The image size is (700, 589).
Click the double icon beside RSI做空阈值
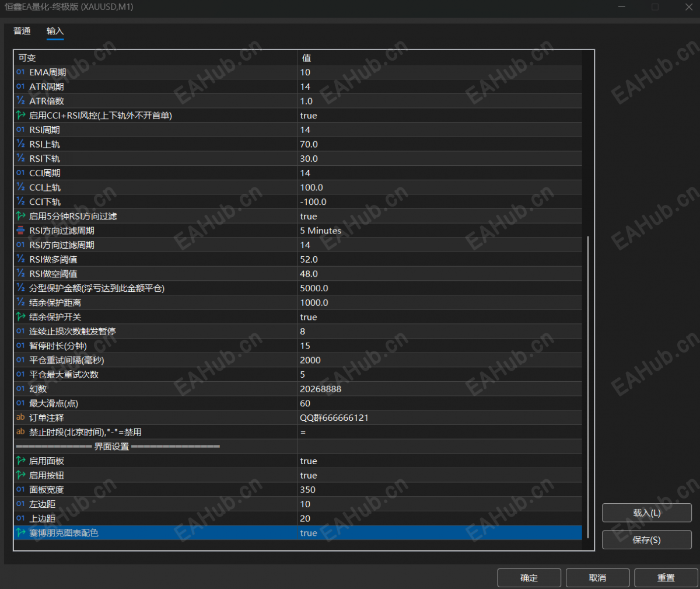tap(20, 274)
